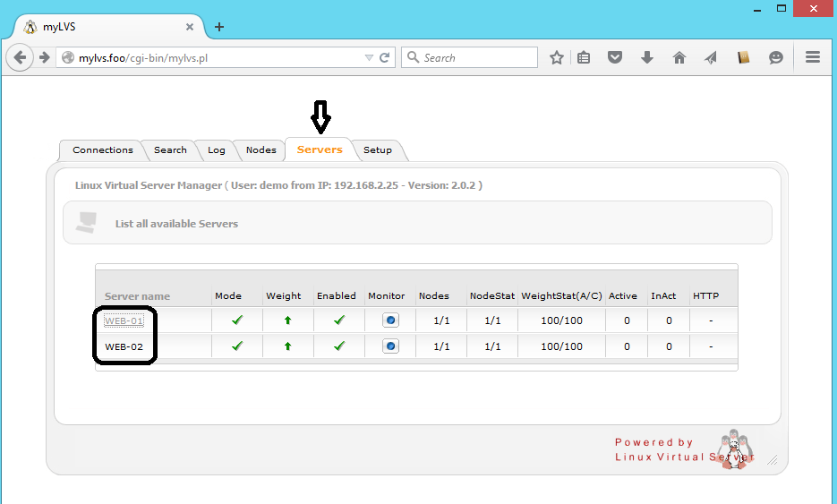Screen dimensions: 837x504
Task: Switch to the Nodes tab
Action: click(260, 150)
